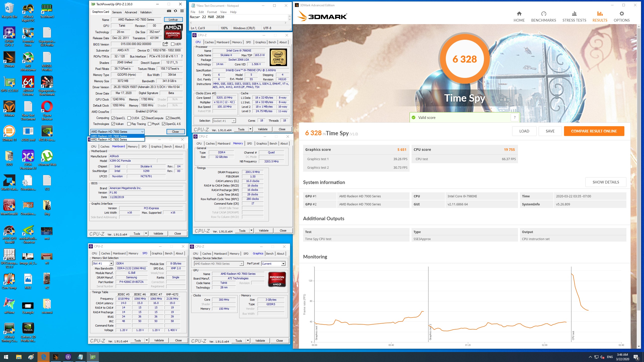Click SHOW DETAILS under System information
This screenshot has height=362, width=644.
click(x=606, y=182)
